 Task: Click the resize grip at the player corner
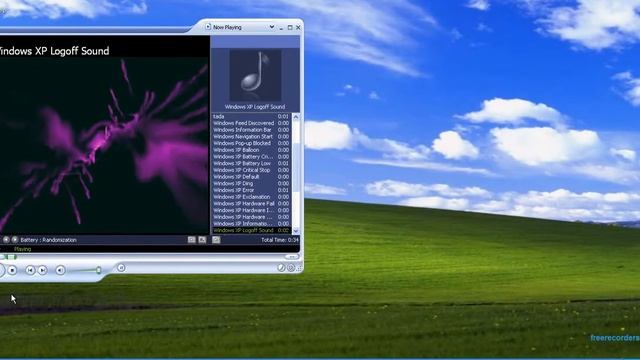(x=300, y=269)
